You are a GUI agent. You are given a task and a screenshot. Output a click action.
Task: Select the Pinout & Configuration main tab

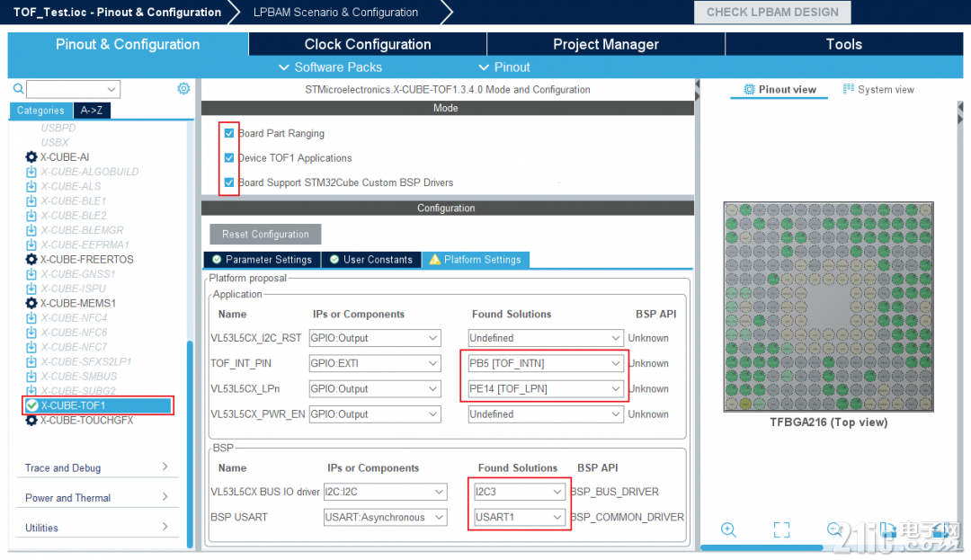coord(128,44)
